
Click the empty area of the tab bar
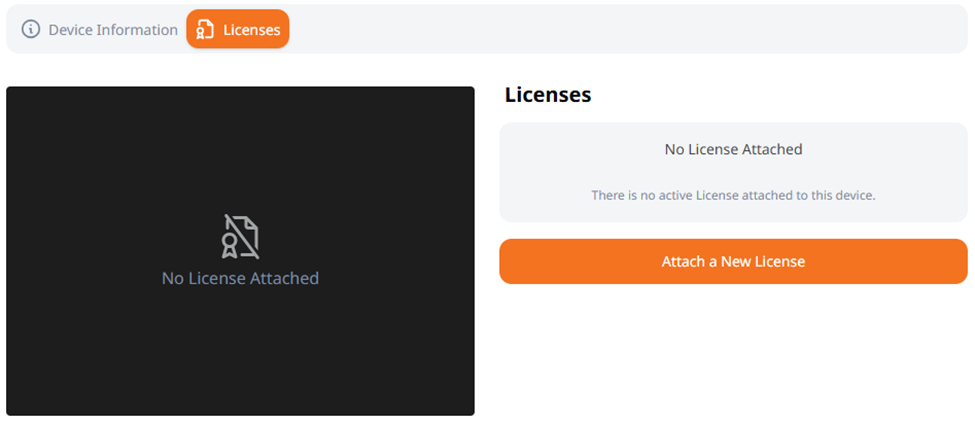pyautogui.click(x=628, y=29)
